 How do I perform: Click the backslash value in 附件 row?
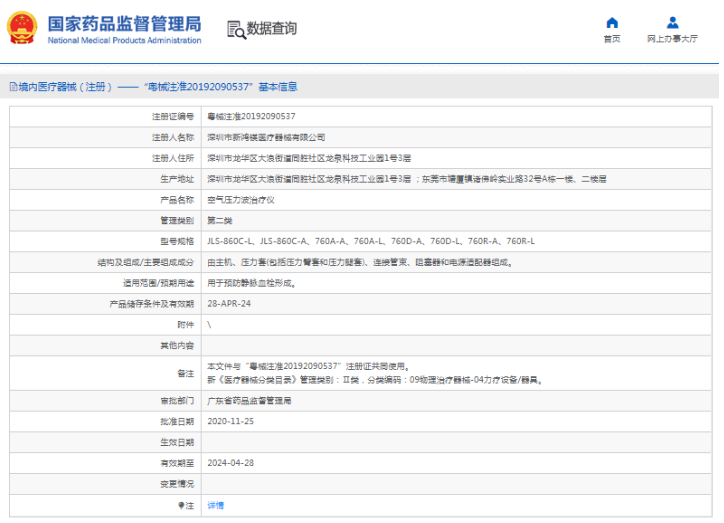(209, 325)
